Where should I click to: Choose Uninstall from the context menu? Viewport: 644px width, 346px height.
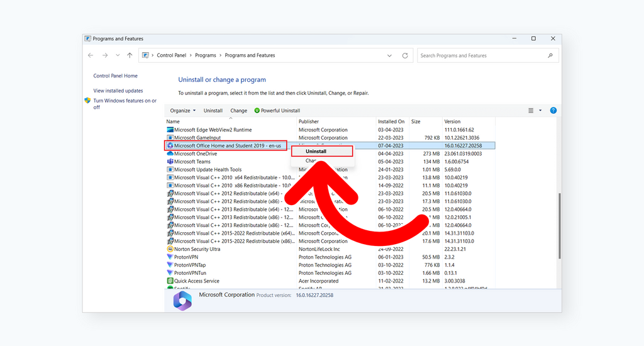(322, 152)
